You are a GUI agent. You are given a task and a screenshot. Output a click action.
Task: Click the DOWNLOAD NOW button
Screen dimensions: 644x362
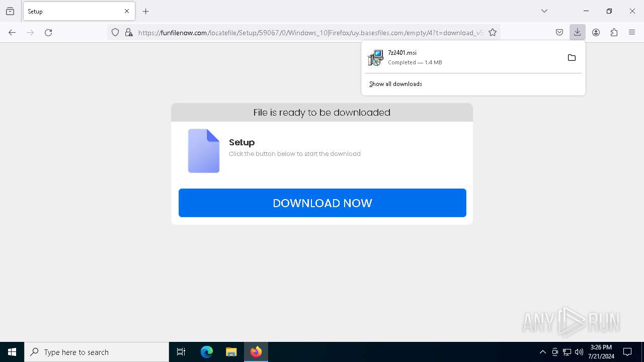point(323,203)
